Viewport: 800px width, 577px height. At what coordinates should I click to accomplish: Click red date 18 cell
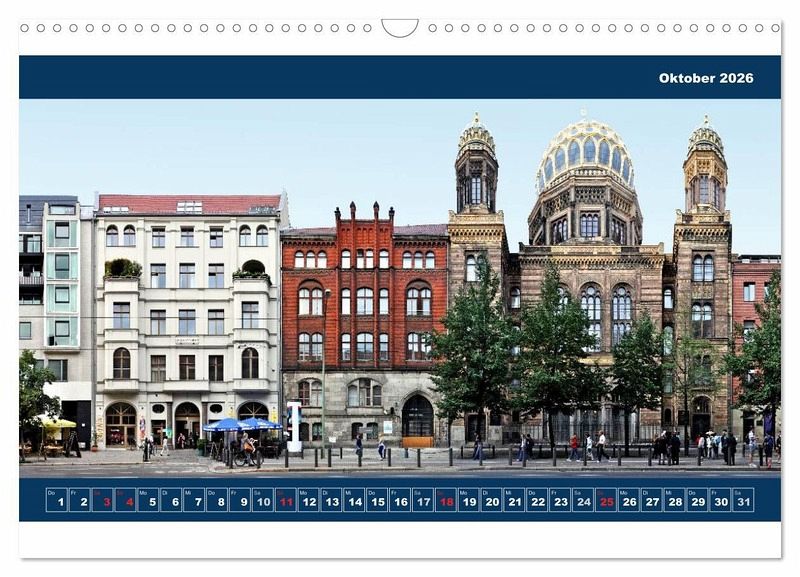(445, 500)
